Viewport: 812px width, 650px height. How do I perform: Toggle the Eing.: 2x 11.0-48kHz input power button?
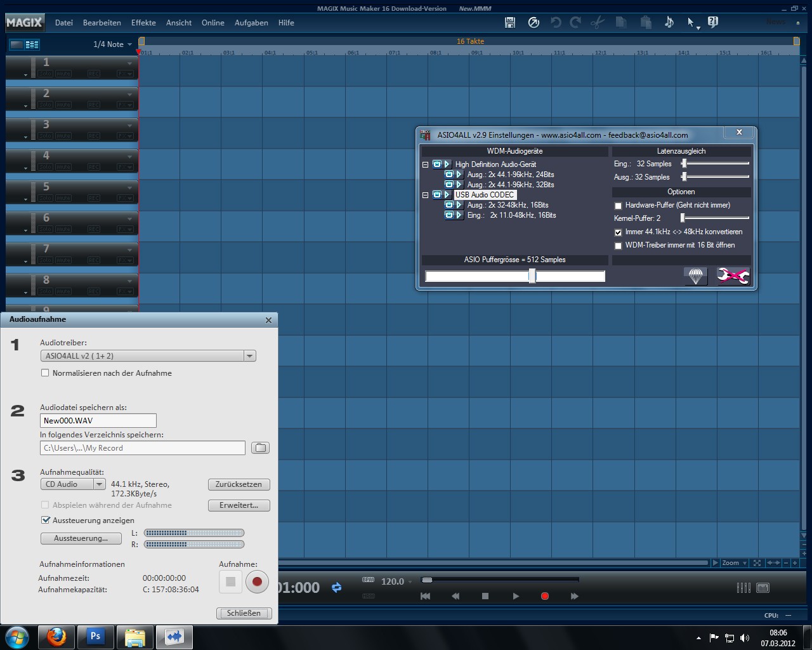[x=449, y=215]
